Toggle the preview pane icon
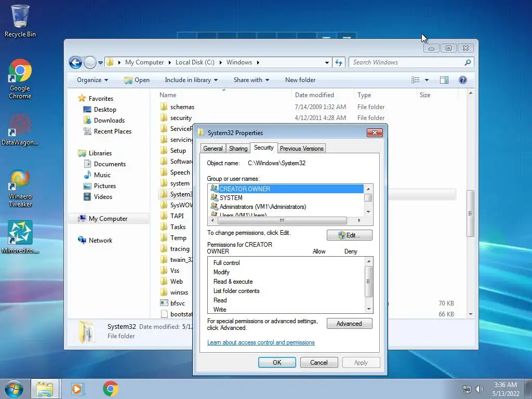 tap(444, 80)
